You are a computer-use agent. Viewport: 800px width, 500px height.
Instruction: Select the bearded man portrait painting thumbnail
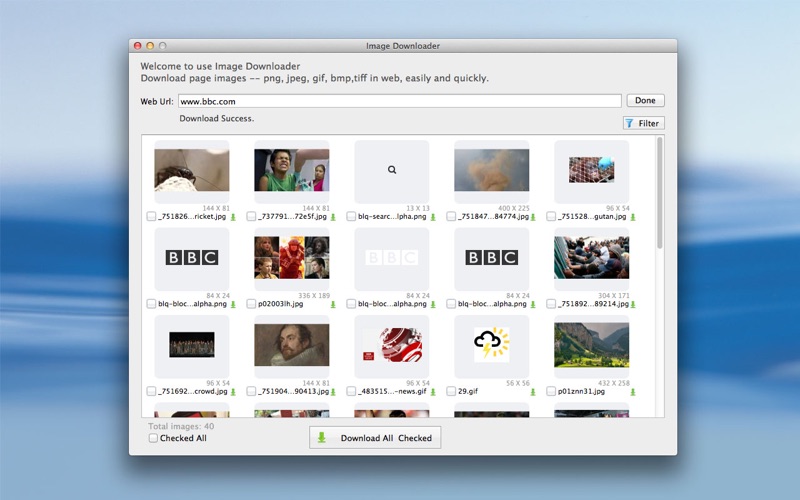click(292, 345)
